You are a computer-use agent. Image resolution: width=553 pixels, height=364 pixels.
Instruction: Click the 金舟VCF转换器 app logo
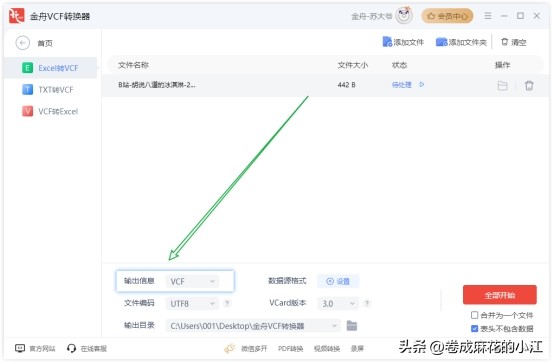17,16
